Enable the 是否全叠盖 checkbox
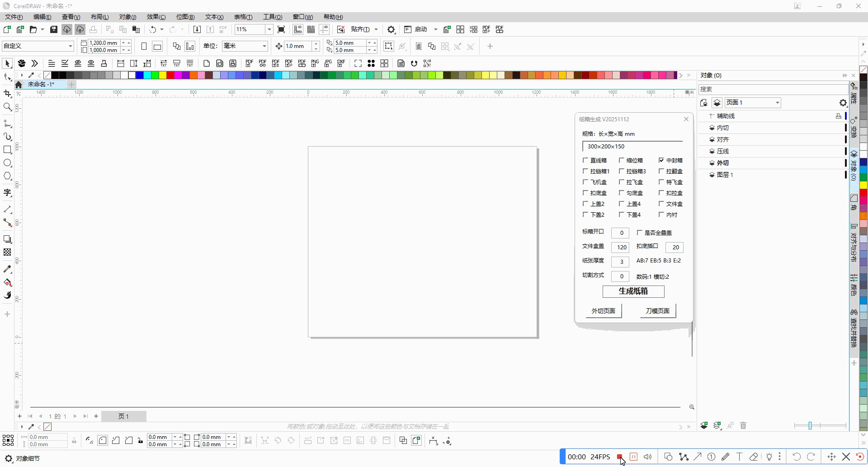 [640, 233]
